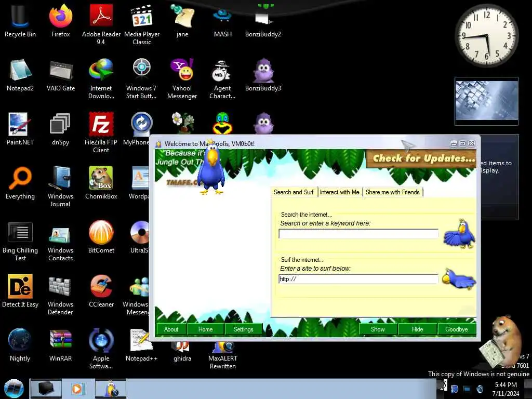Open dnSpy desktop icon

click(60, 129)
